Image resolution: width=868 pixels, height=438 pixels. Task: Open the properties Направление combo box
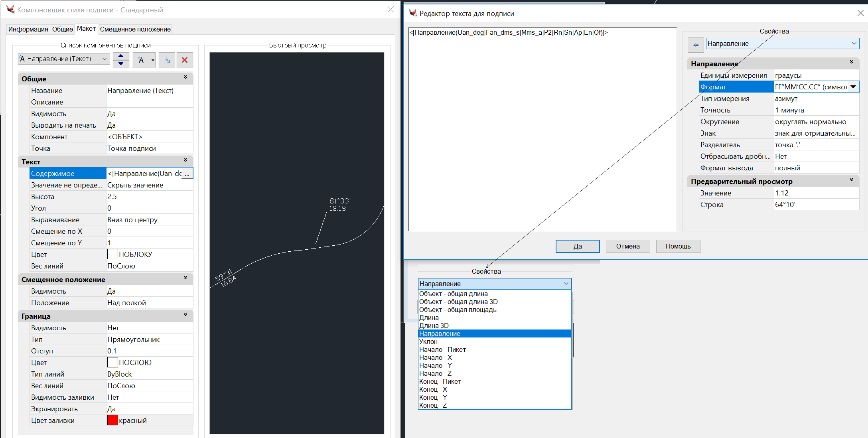782,43
